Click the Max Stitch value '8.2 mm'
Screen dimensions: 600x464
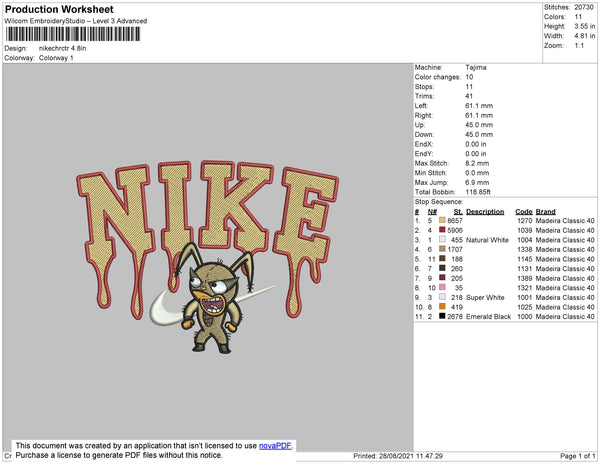coord(477,163)
